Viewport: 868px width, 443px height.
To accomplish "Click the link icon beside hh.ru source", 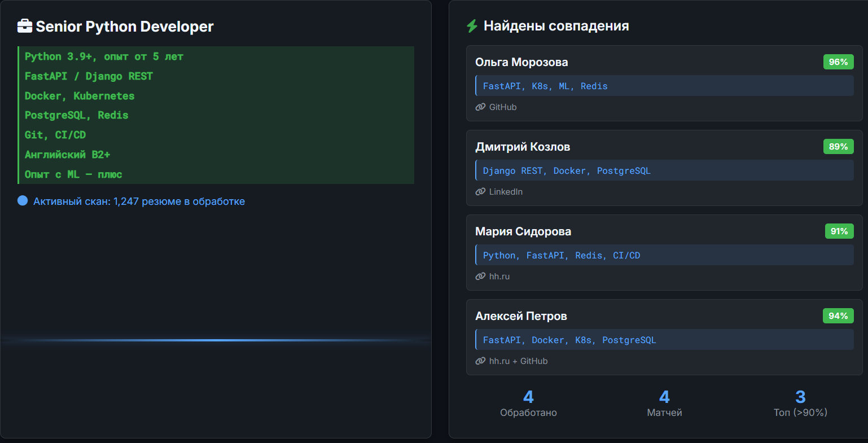I will [x=480, y=277].
